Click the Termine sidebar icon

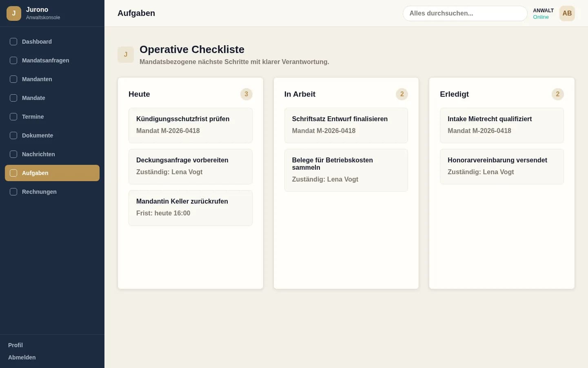click(13, 117)
